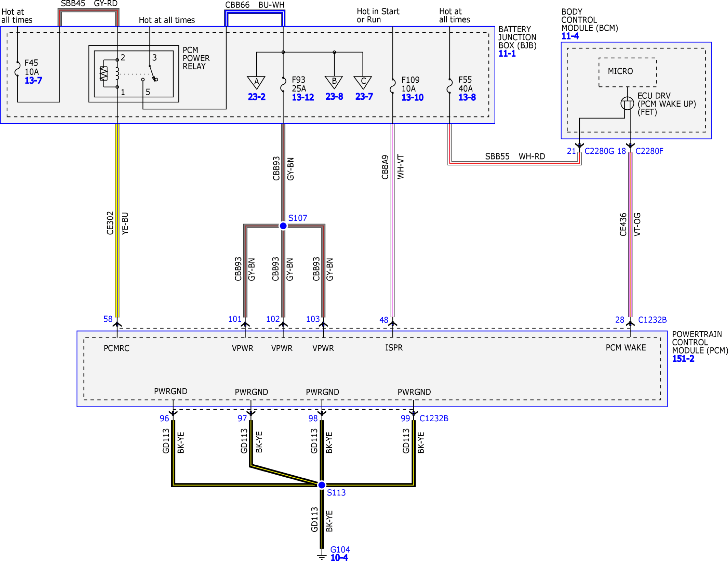
Task: Click the connector B triangle symbol
Action: [x=334, y=82]
